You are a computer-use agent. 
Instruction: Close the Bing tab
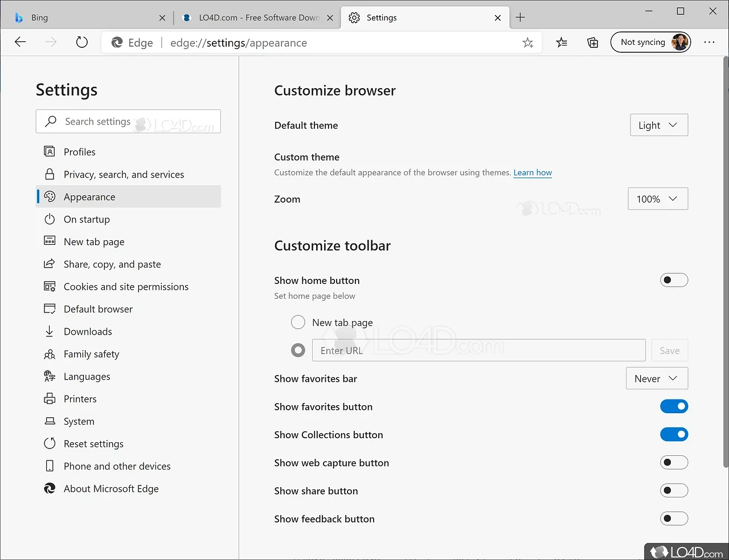pyautogui.click(x=162, y=18)
